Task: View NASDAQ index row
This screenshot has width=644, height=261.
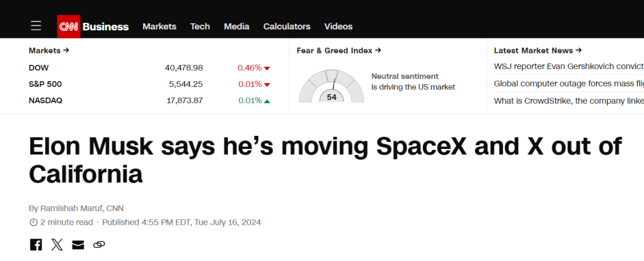Action: pyautogui.click(x=150, y=101)
